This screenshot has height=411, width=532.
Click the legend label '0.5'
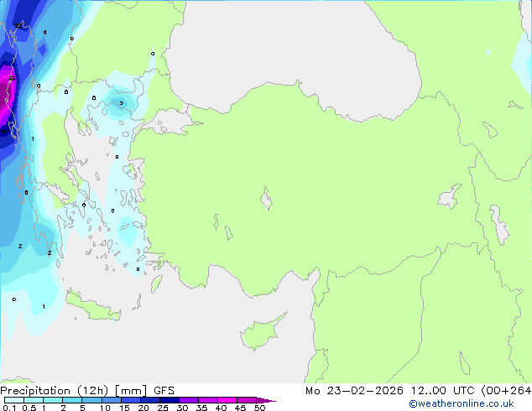29,408
